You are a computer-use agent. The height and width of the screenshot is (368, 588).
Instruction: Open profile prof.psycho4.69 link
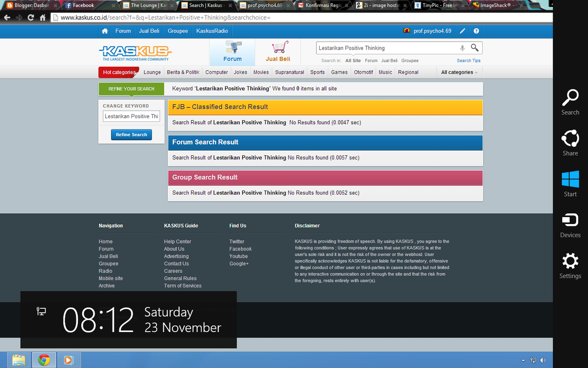click(432, 31)
